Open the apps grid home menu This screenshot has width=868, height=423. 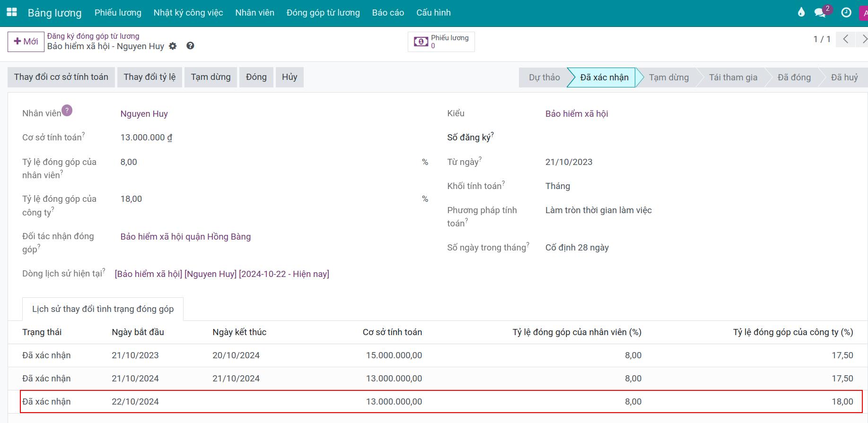12,13
